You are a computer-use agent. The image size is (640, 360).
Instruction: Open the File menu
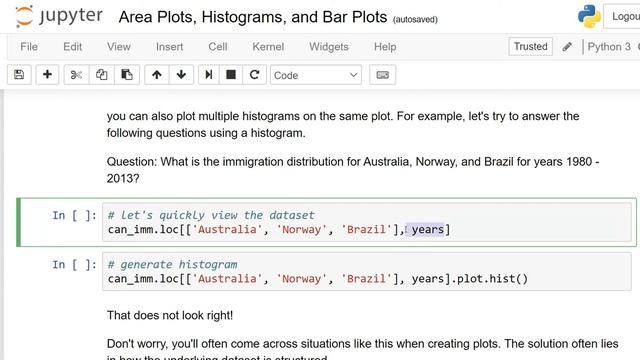(x=29, y=47)
